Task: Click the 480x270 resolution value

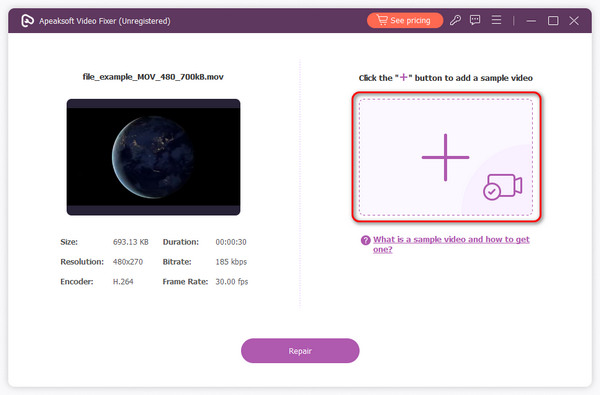Action: (x=128, y=262)
